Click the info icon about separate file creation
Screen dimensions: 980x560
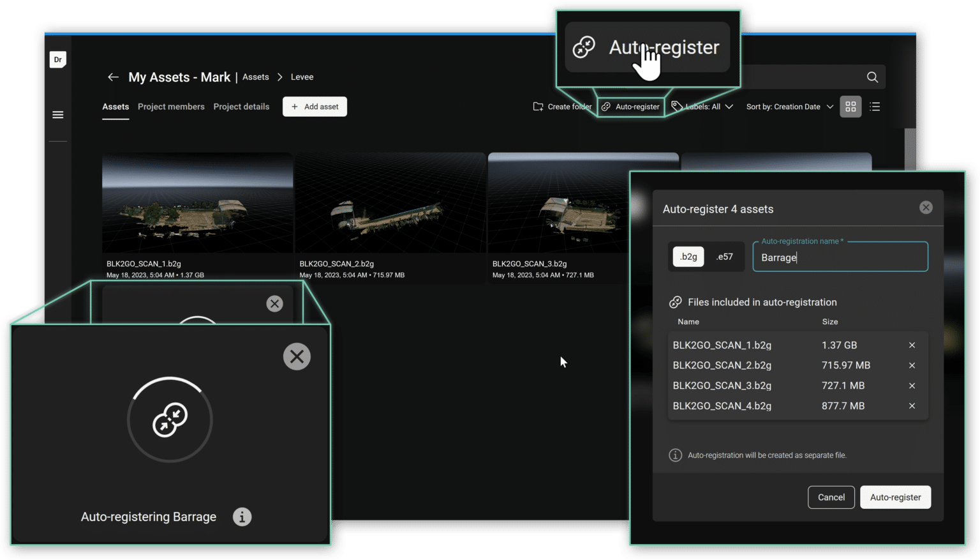pos(676,455)
